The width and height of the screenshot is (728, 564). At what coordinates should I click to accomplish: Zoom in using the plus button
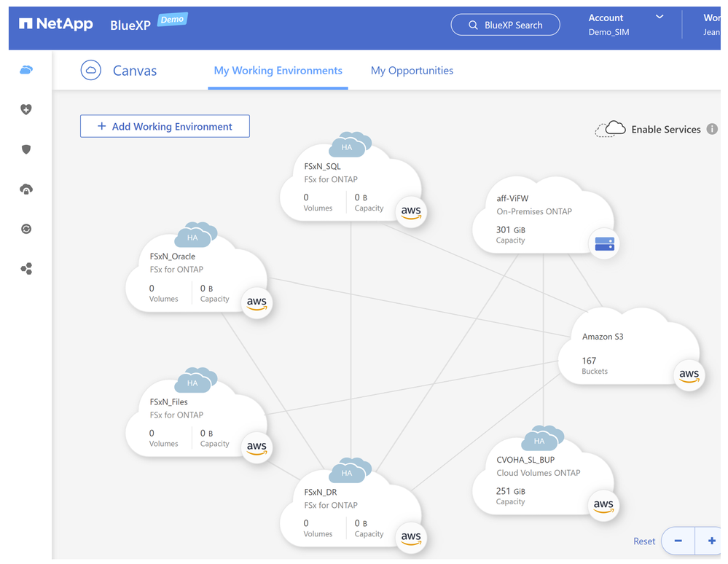711,541
